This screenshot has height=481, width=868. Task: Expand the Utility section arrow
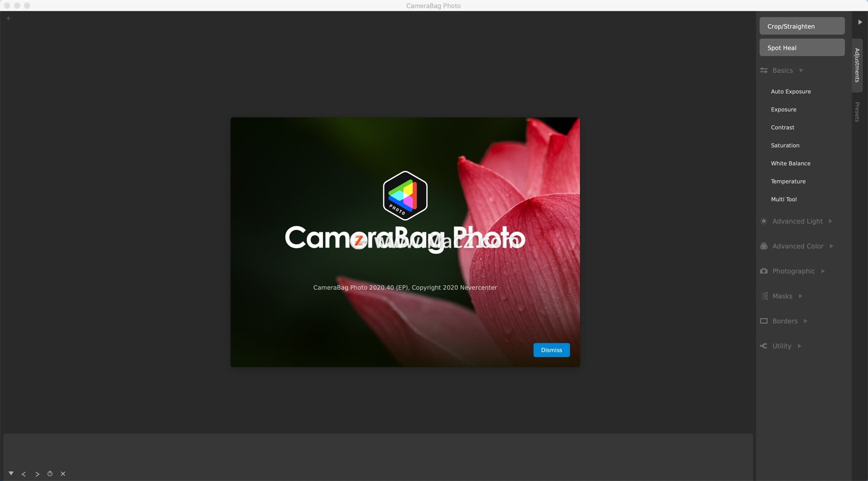pos(800,346)
